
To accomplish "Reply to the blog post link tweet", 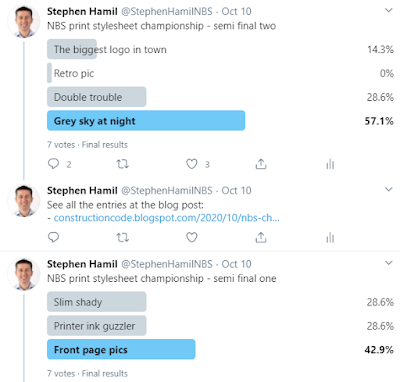I will pyautogui.click(x=53, y=237).
